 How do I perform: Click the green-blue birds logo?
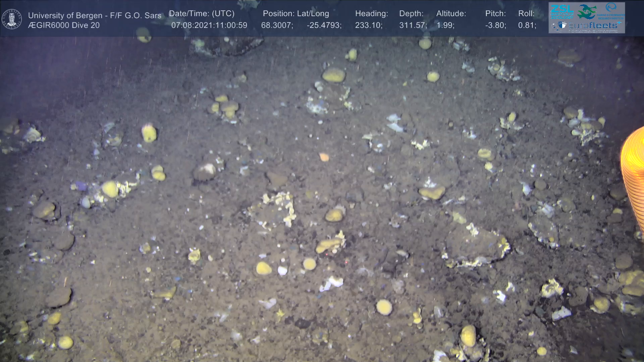click(587, 12)
